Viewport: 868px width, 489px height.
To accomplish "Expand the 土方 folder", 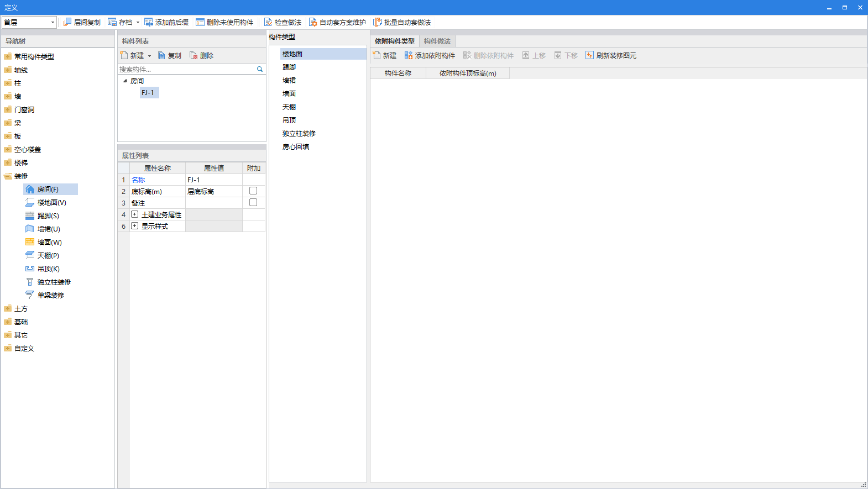I will 8,309.
